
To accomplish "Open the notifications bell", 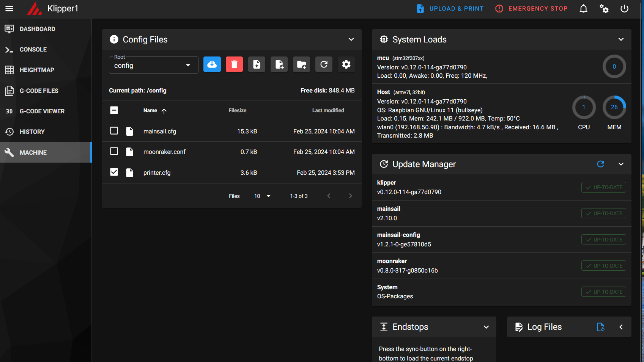I will point(583,9).
